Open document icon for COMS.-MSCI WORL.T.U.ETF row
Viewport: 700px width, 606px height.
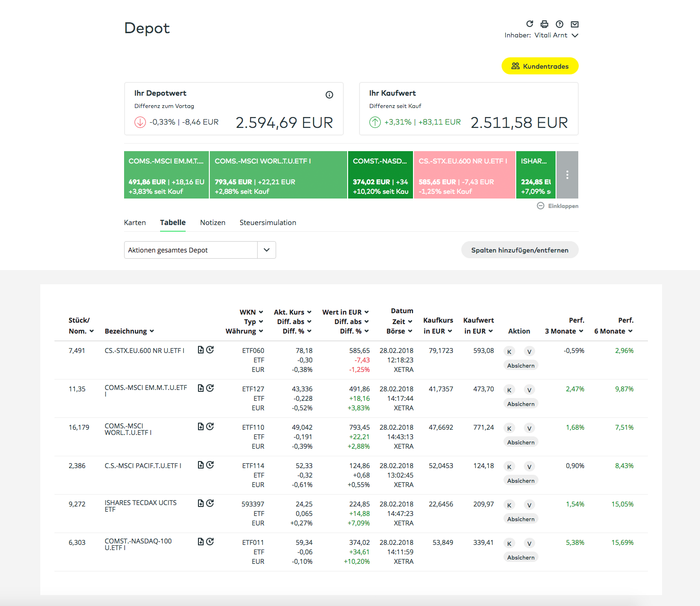[201, 426]
